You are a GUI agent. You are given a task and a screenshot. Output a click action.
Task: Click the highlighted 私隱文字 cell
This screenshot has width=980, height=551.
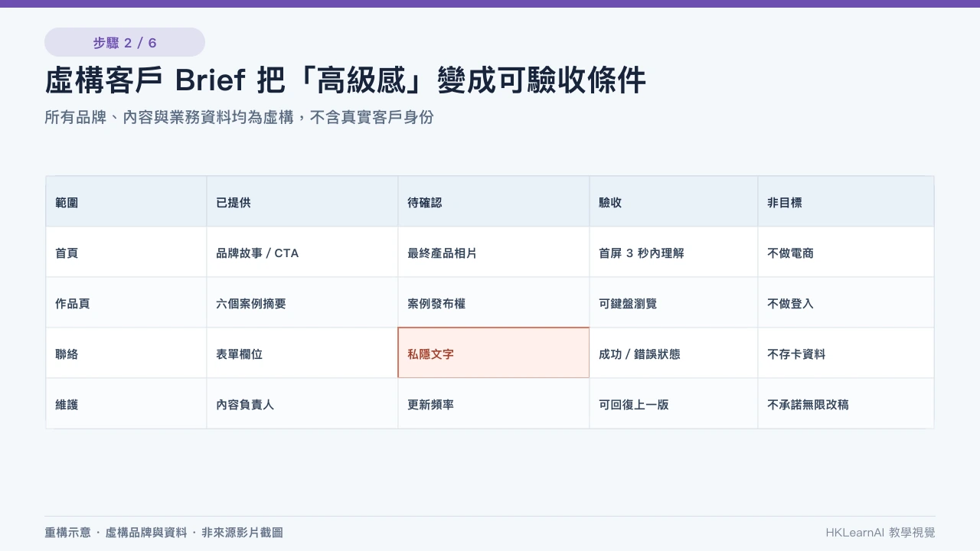494,353
